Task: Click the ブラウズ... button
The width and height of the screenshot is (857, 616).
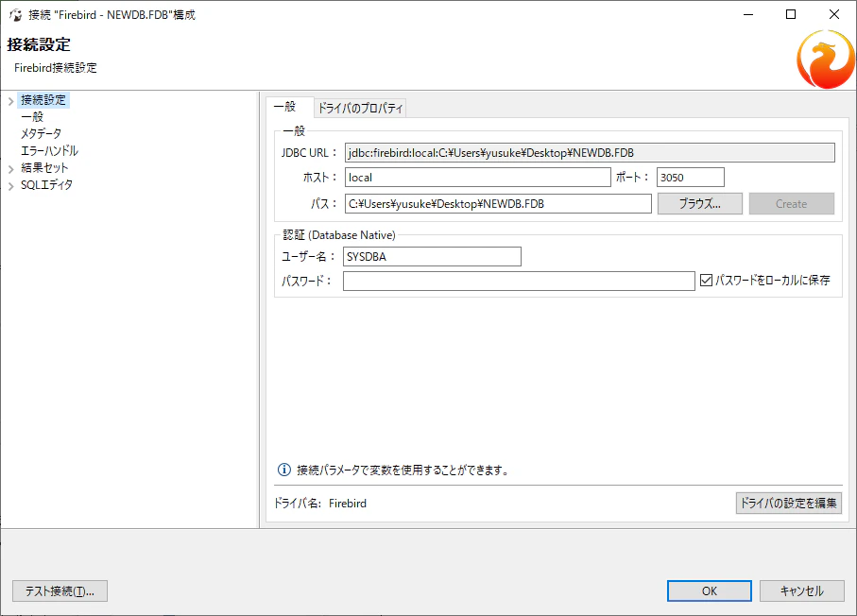Action: (699, 204)
